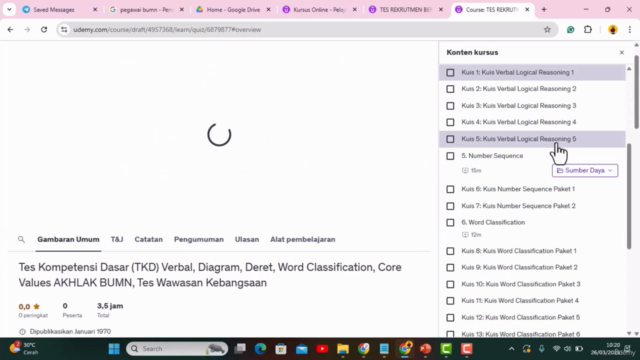640x360 pixels.
Task: Open Mail app from the taskbar
Action: [x=302, y=349]
